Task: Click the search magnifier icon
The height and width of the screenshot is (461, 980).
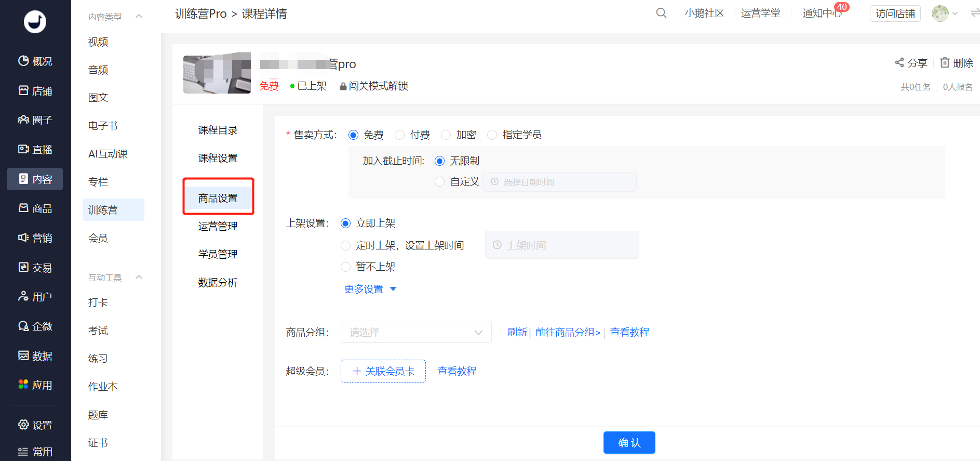Action: [x=661, y=13]
